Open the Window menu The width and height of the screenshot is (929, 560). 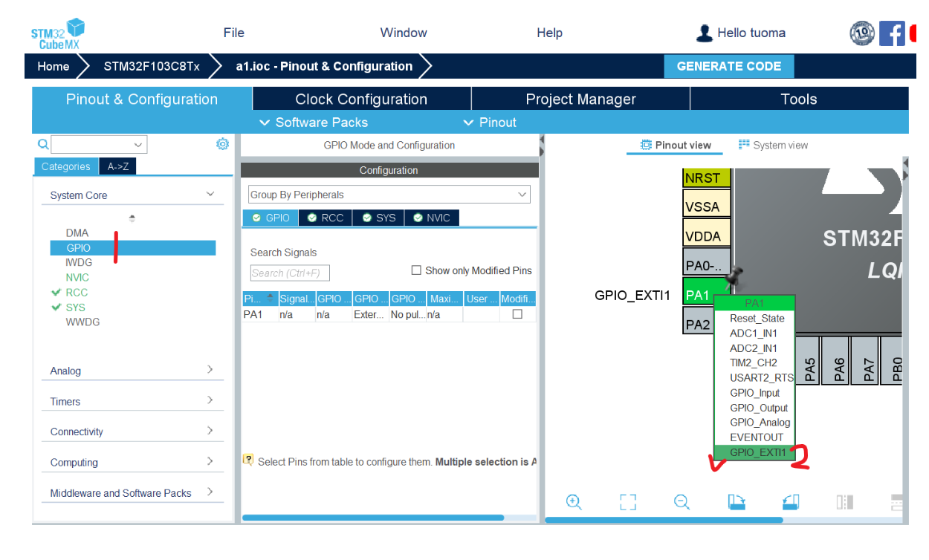click(404, 33)
